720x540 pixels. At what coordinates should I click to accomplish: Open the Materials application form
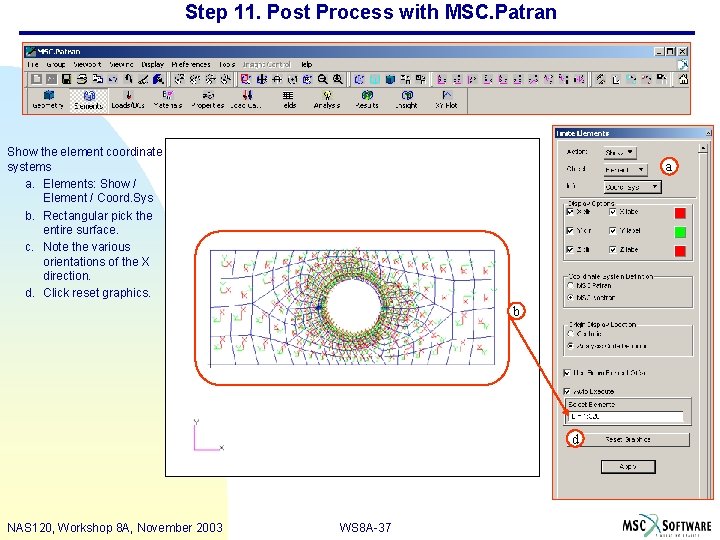[x=168, y=100]
